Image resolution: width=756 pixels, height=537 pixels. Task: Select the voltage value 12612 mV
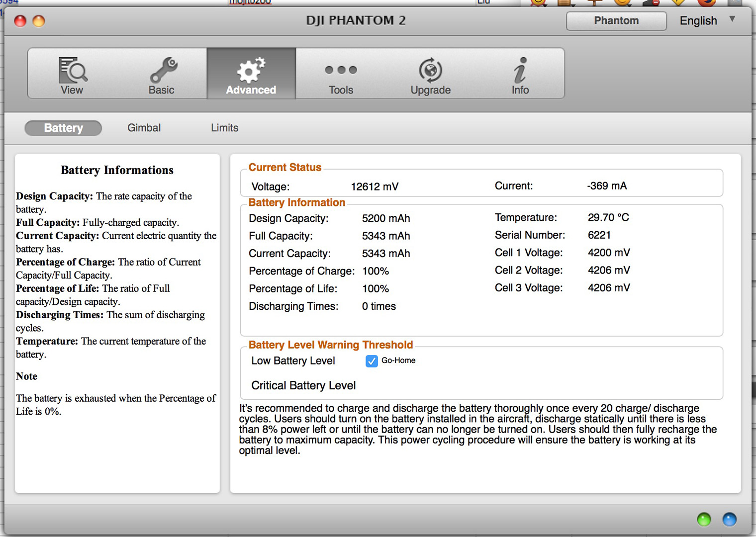pyautogui.click(x=375, y=186)
